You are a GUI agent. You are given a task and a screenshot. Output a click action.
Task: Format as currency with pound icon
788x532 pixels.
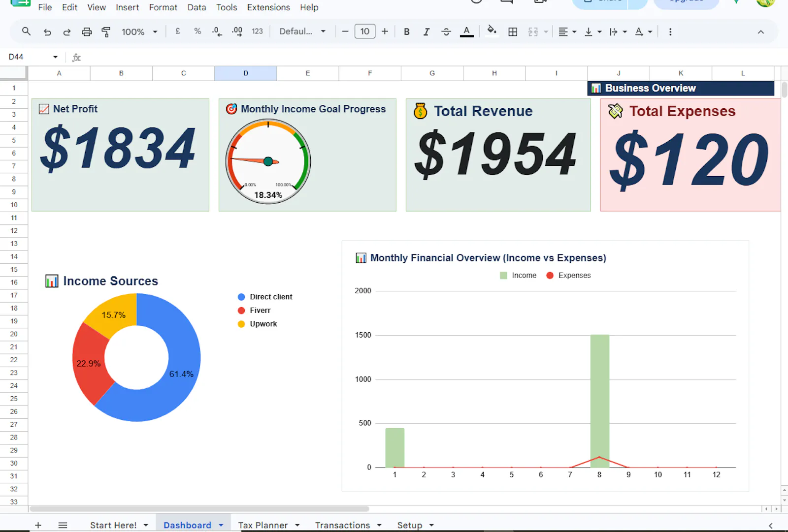178,31
